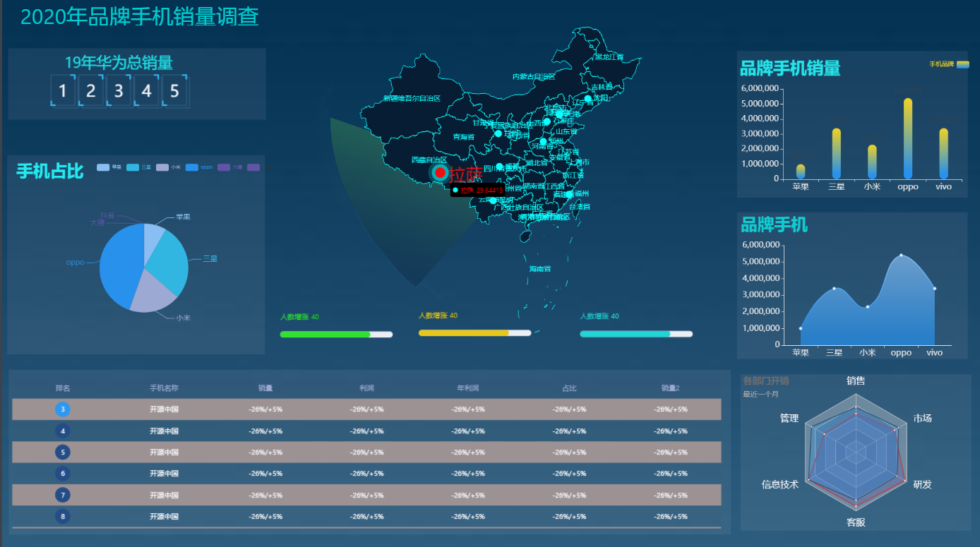Screen dimensions: 980x547
Task: Select the 昆明 city marker on the map
Action: 493,200
